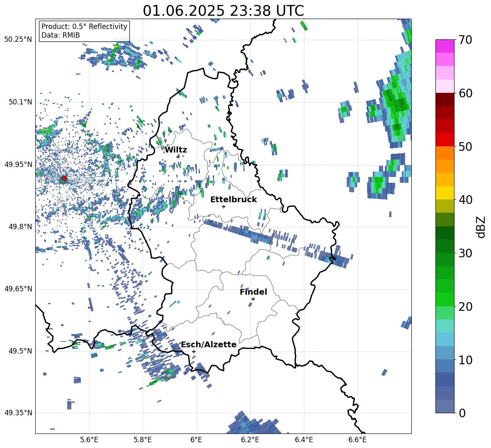This screenshot has width=491, height=448.
Task: Click the 49.5°N latitude label
Action: 20,351
